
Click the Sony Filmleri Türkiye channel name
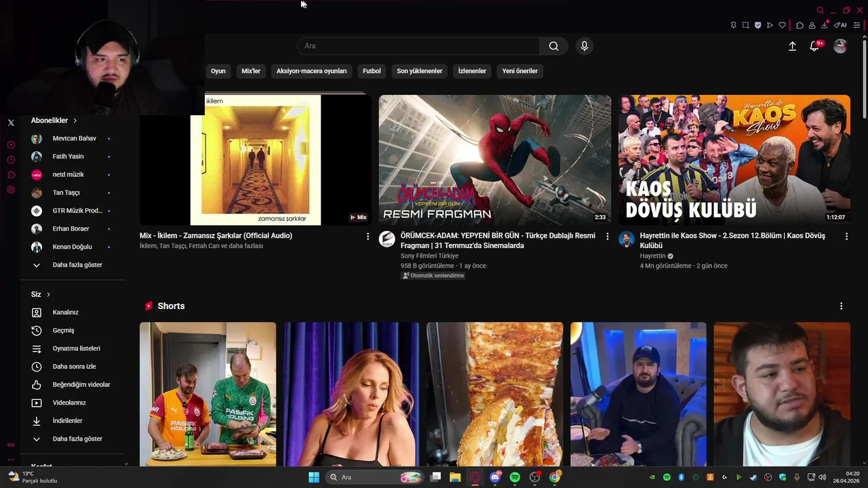[x=429, y=256]
